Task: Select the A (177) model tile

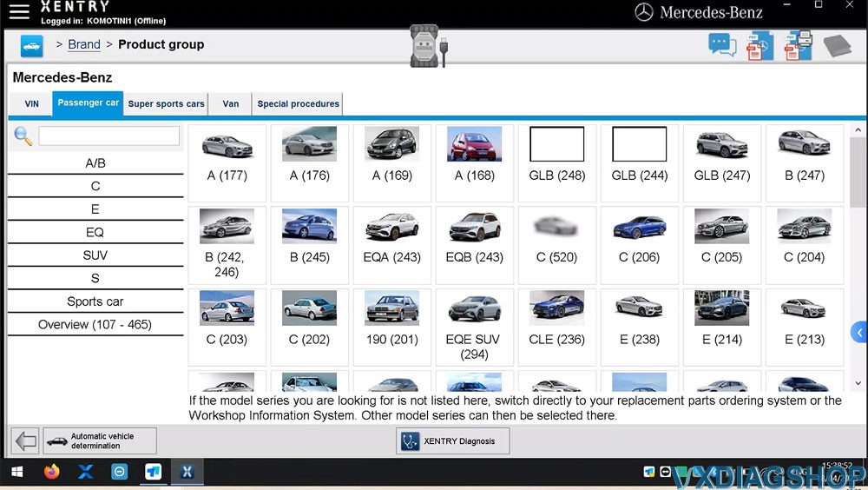Action: pyautogui.click(x=227, y=163)
